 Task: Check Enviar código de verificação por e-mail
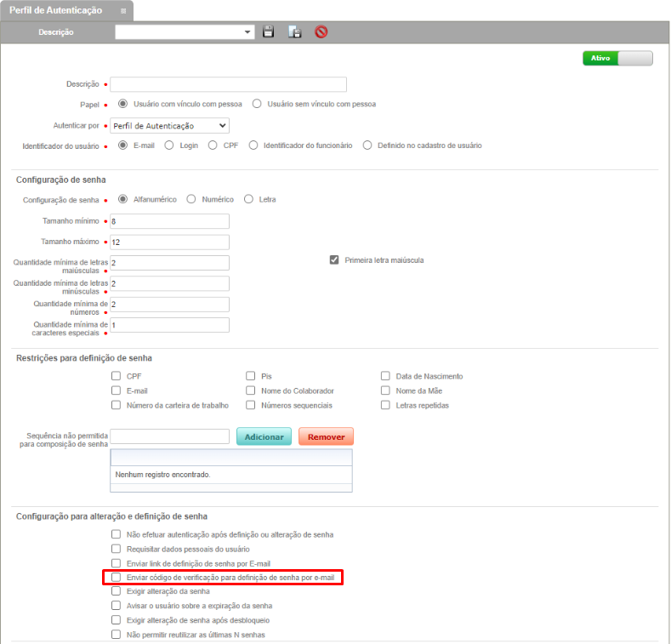pyautogui.click(x=117, y=578)
